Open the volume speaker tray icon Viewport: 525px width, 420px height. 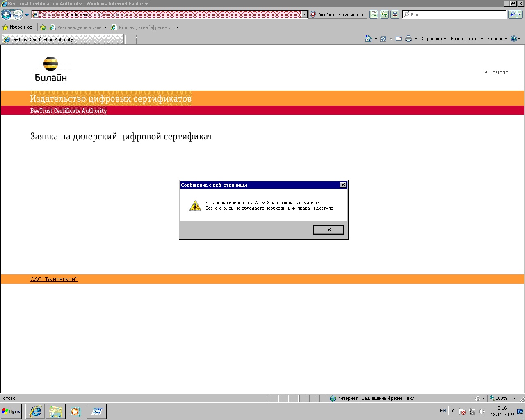tap(482, 411)
